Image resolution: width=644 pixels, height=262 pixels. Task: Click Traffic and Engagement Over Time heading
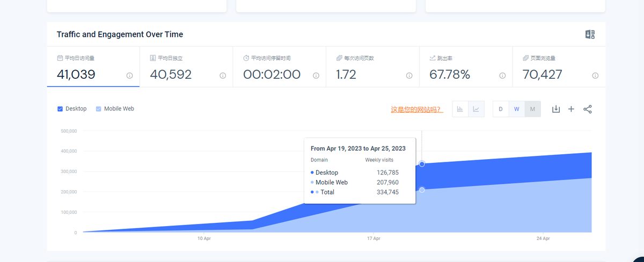(120, 34)
